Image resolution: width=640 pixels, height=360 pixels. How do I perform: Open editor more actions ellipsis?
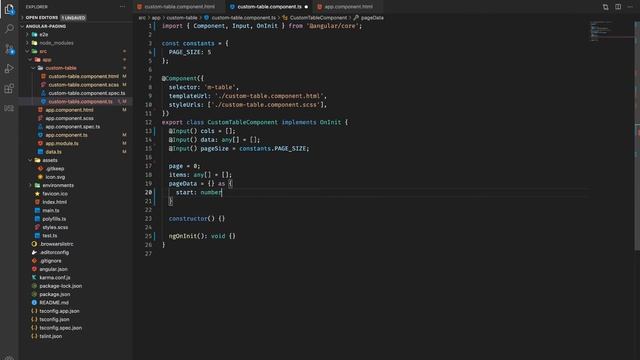tap(630, 7)
